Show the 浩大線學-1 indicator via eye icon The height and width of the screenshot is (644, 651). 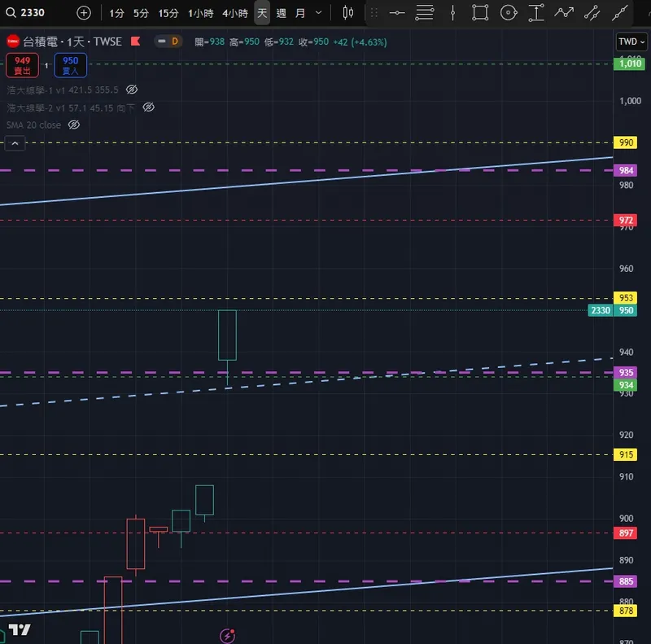coord(132,90)
